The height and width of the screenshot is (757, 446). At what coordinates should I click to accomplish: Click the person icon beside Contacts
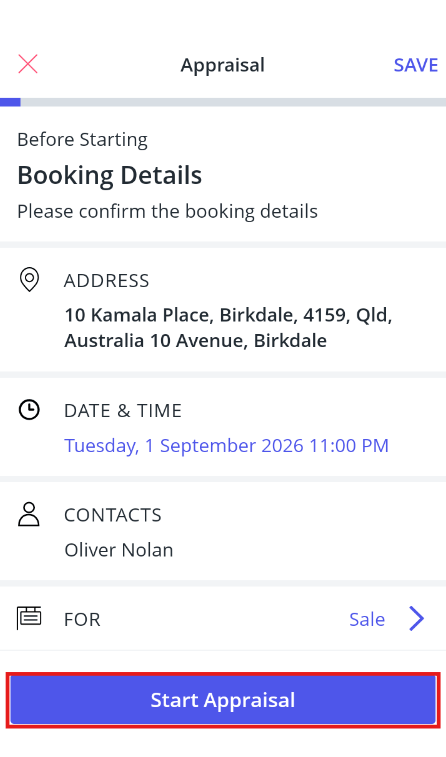(x=29, y=514)
